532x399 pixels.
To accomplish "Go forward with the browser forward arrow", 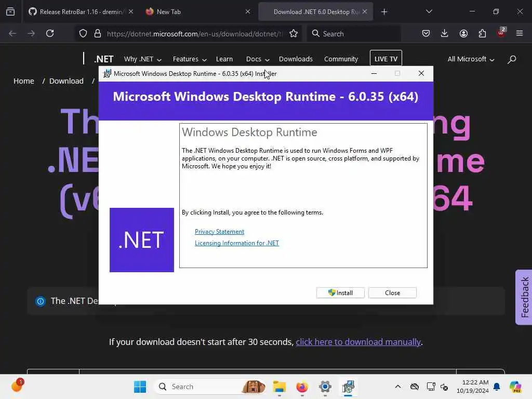I will coord(31,33).
